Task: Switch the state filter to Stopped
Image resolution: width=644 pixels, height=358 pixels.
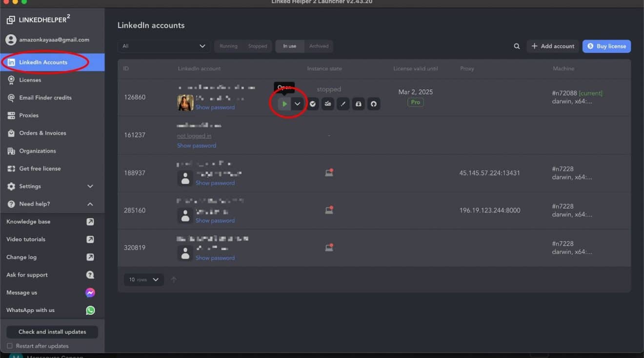Action: point(258,46)
